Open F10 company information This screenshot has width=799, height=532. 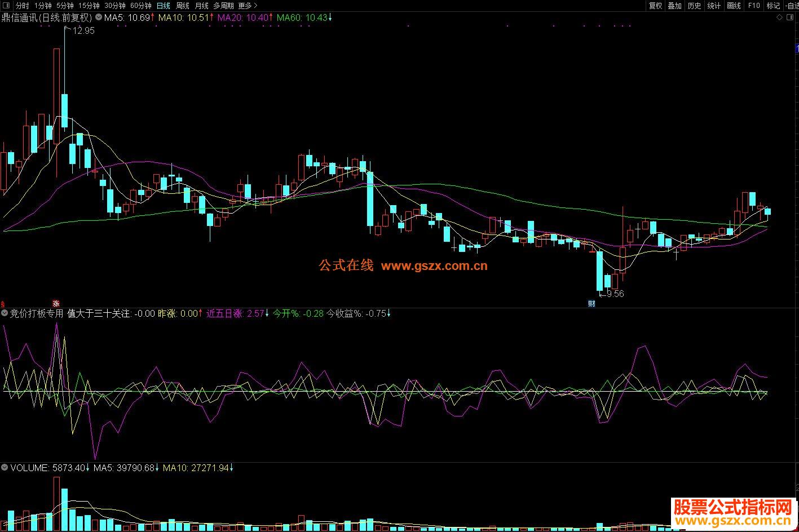(754, 6)
